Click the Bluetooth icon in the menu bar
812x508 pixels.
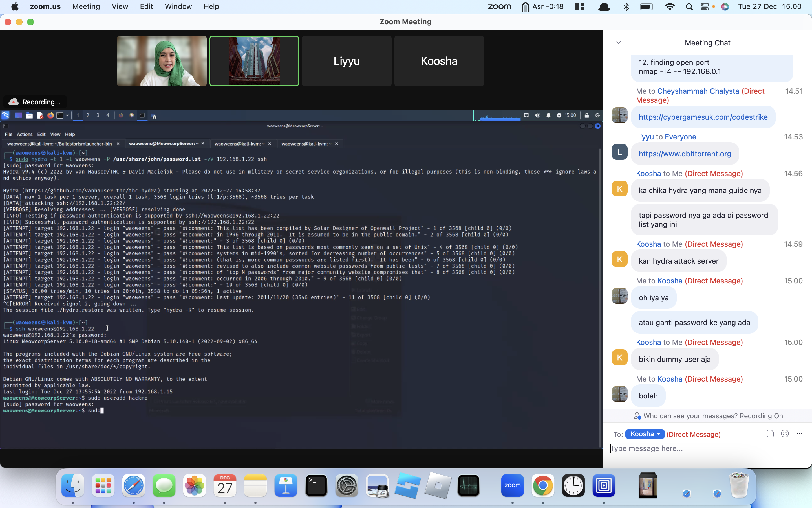click(626, 6)
